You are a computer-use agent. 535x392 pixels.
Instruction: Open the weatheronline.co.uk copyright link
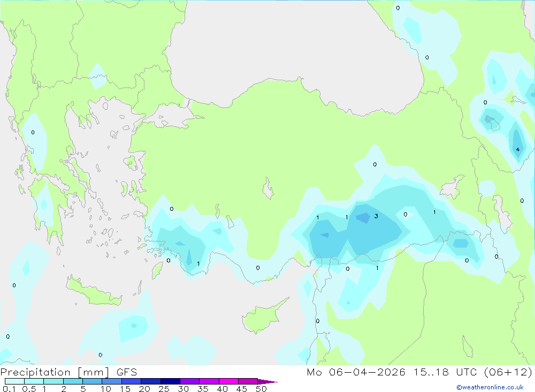point(490,387)
